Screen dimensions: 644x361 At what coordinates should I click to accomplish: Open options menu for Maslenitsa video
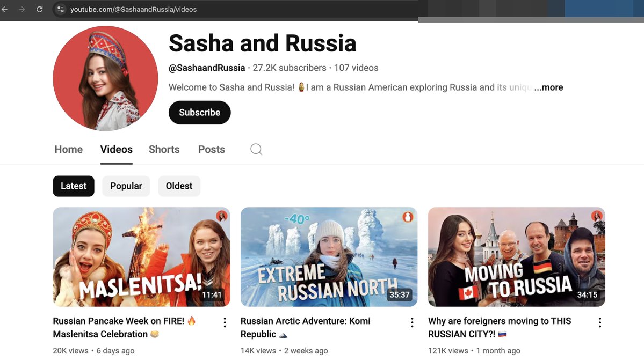point(225,322)
